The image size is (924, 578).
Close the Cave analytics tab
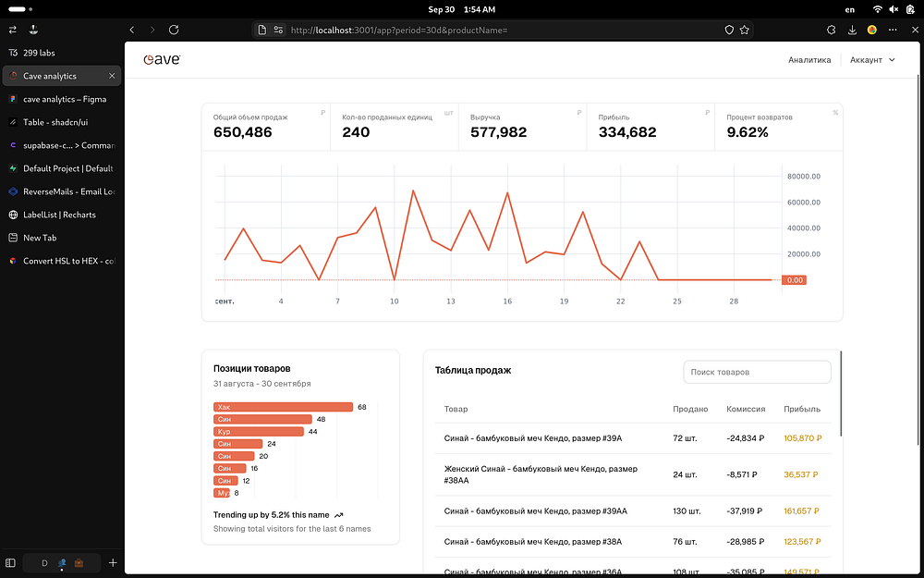[112, 76]
